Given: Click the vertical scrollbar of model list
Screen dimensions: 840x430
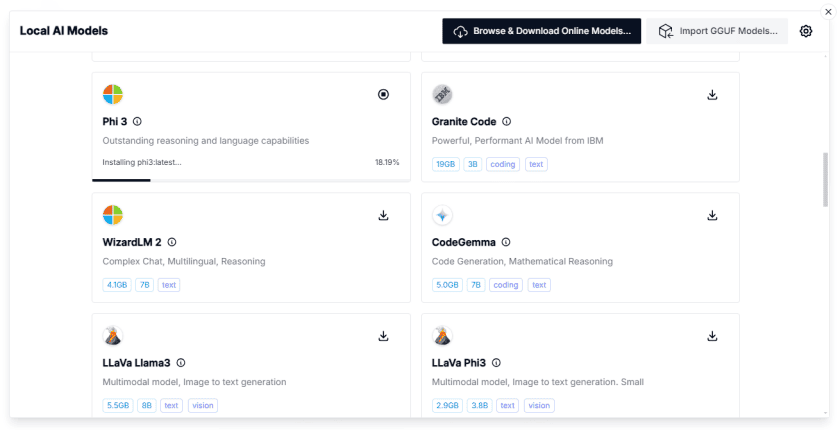Looking at the screenshot, I should tap(825, 180).
